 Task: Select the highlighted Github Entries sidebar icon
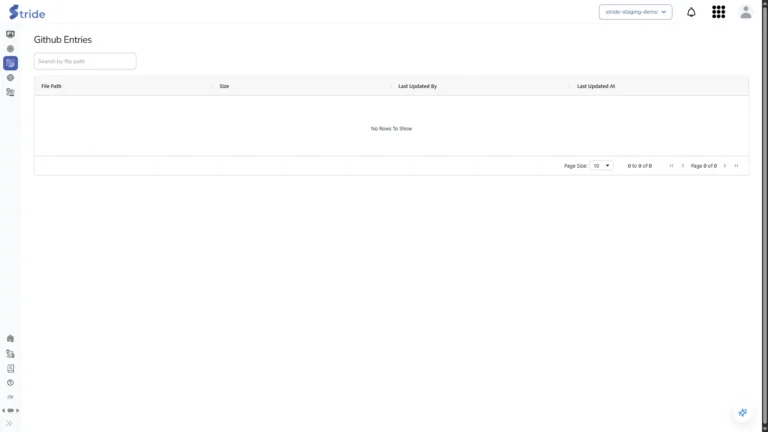(x=10, y=63)
